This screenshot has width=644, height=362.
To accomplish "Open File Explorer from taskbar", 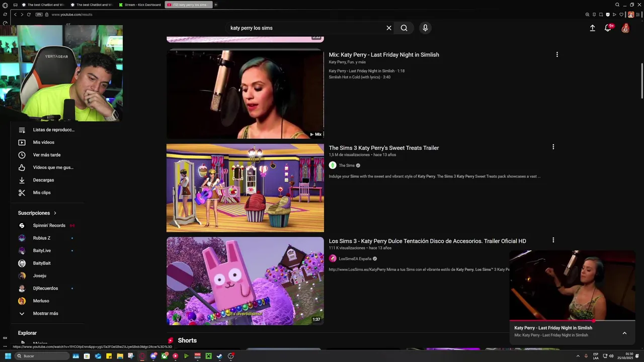I will pos(120,356).
